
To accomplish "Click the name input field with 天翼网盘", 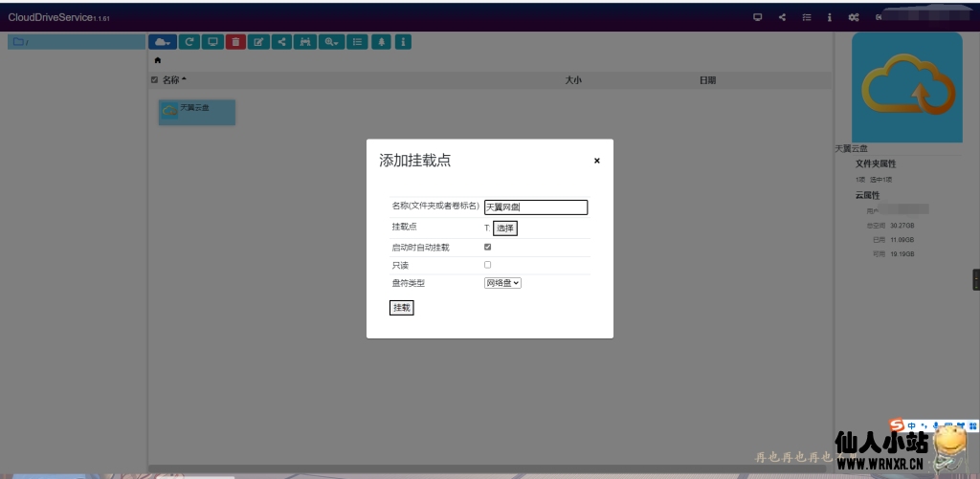I will click(536, 207).
